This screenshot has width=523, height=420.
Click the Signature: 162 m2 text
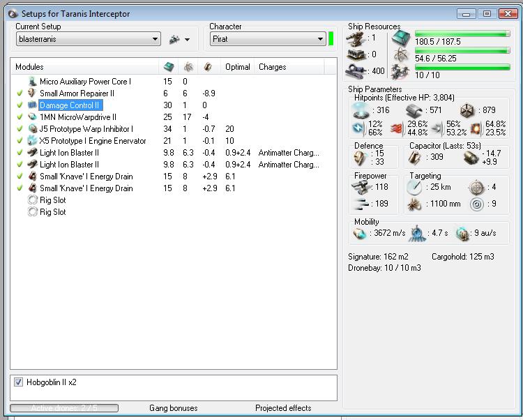[x=378, y=257]
